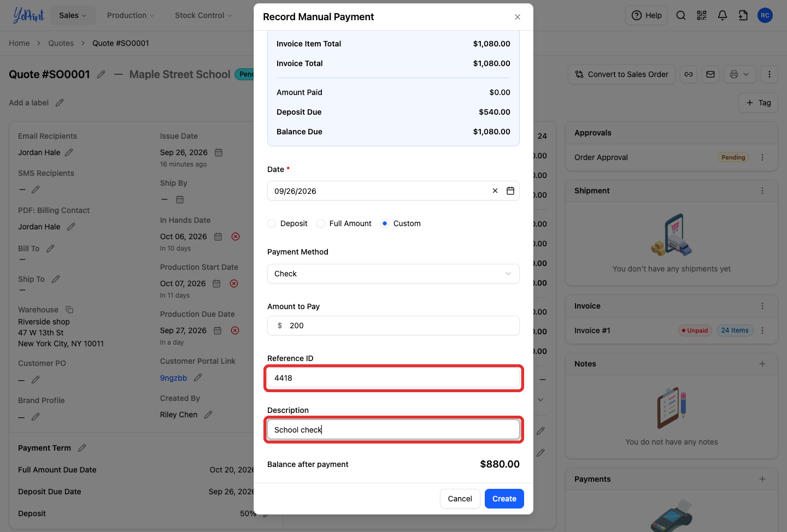Open Ship By calendar icon

click(x=180, y=199)
